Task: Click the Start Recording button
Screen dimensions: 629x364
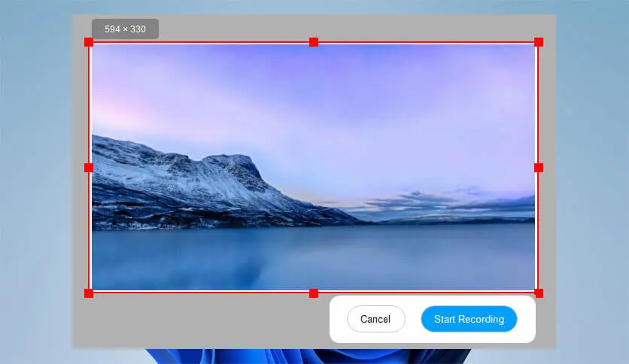Action: coord(469,319)
